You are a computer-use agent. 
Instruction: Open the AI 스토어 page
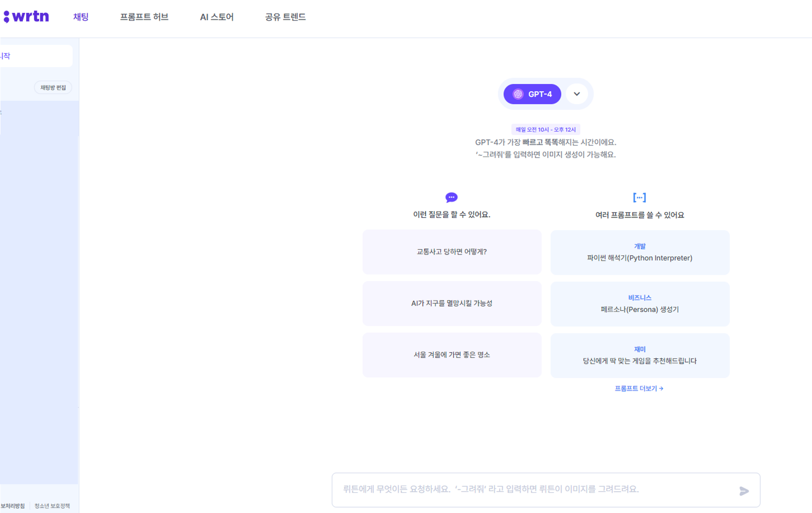click(217, 17)
